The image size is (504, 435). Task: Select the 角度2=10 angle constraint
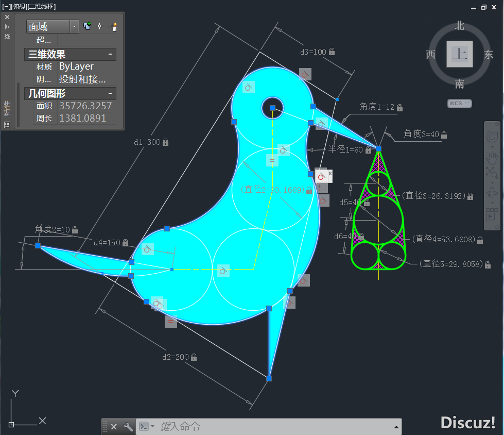point(56,229)
